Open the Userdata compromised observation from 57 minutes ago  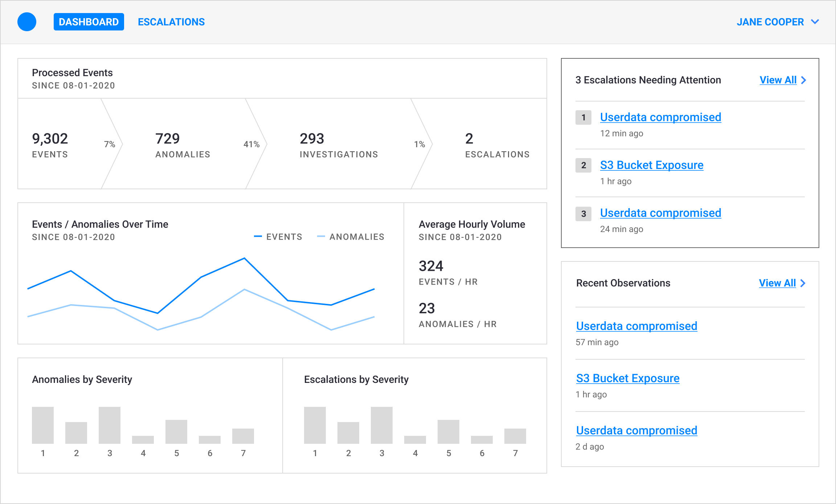click(x=636, y=326)
